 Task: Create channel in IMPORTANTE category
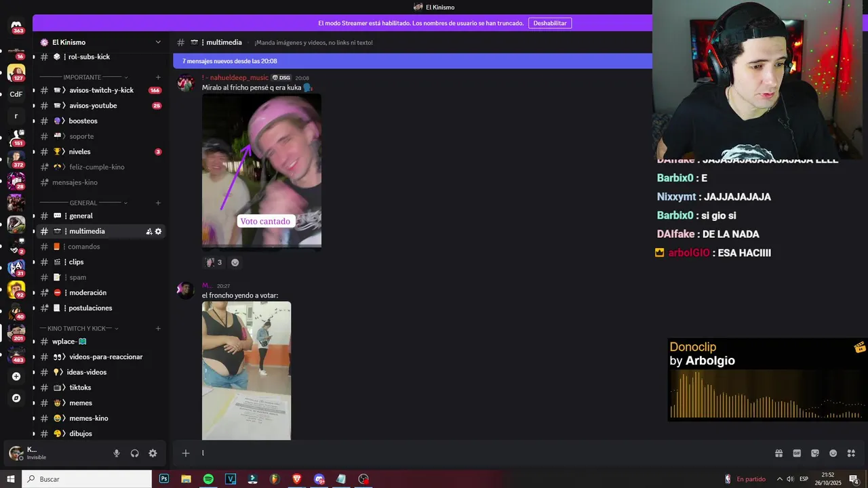coord(158,77)
